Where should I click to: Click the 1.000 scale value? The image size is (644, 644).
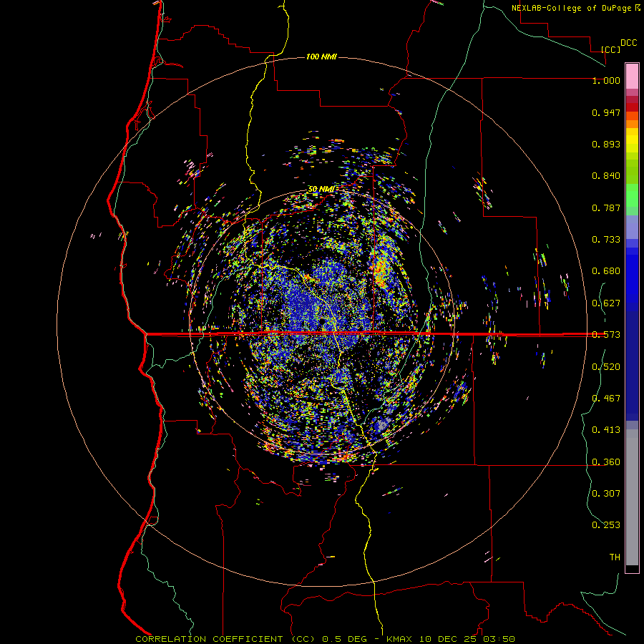coord(606,80)
